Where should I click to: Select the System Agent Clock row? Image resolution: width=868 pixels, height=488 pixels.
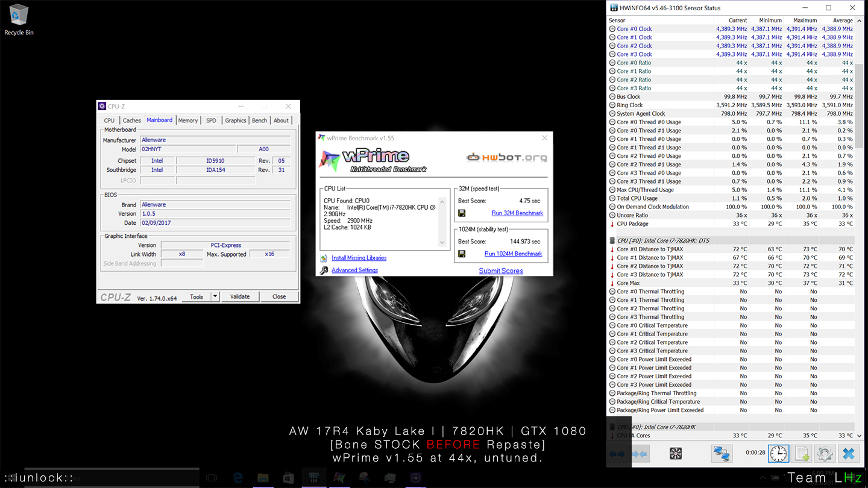click(731, 114)
